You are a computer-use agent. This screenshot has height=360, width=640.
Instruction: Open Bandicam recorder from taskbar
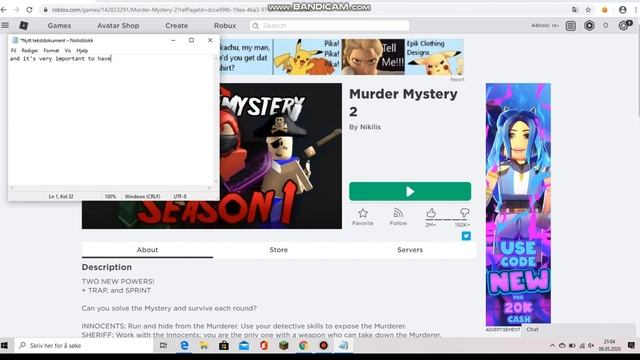[324, 345]
